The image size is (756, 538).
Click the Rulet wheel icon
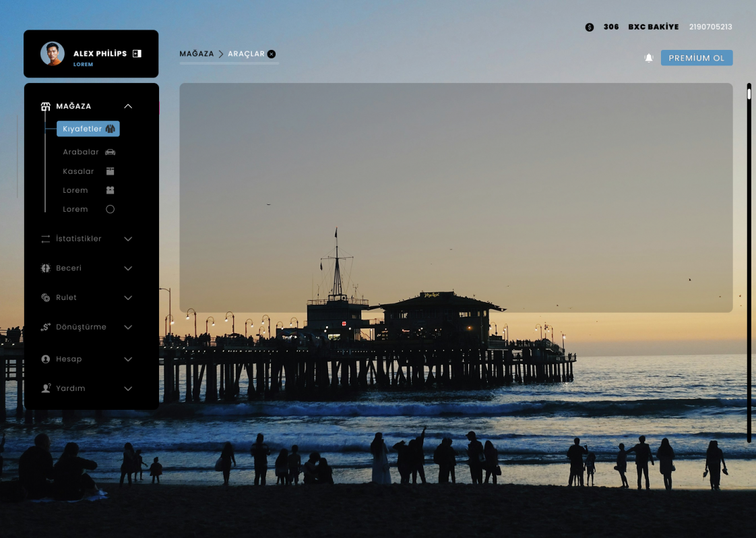point(46,297)
